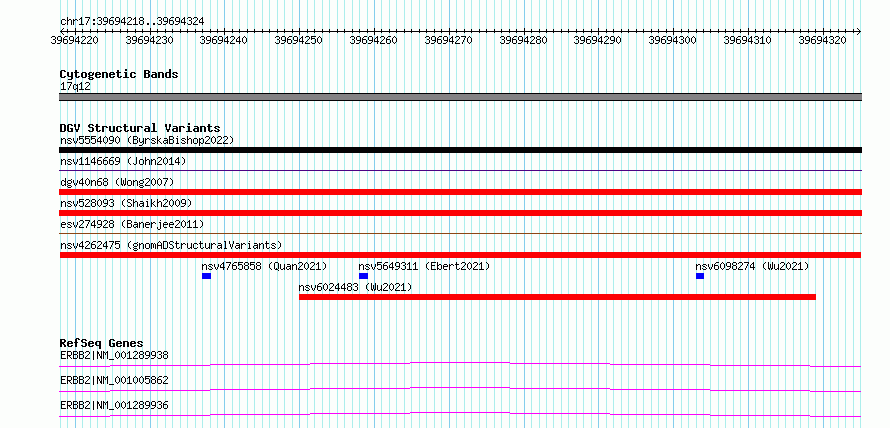Click the chr17:39694218..39694324 region label

tap(132, 21)
